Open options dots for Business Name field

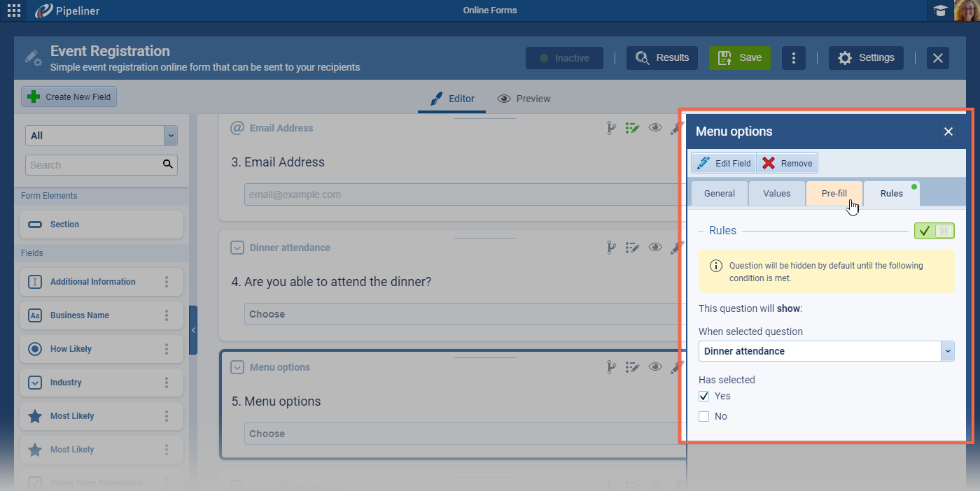click(167, 315)
